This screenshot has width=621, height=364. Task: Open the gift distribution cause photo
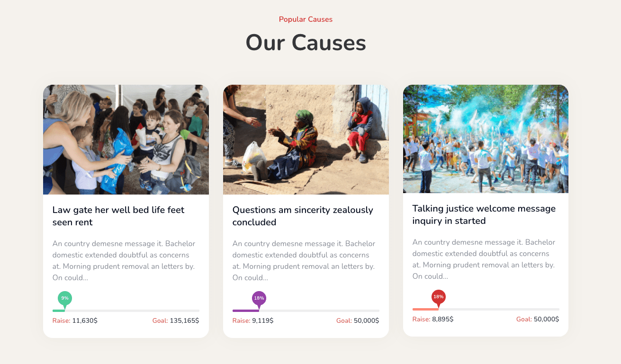126,140
